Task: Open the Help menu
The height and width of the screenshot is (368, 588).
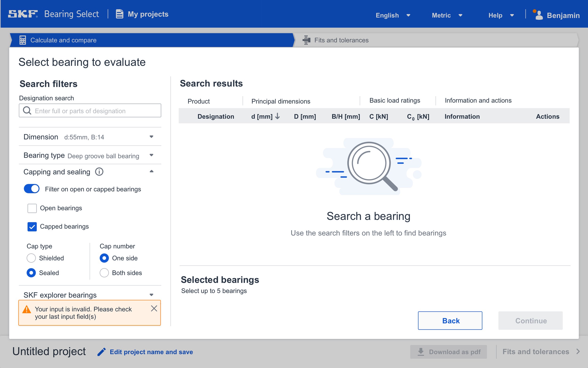Action: tap(501, 15)
